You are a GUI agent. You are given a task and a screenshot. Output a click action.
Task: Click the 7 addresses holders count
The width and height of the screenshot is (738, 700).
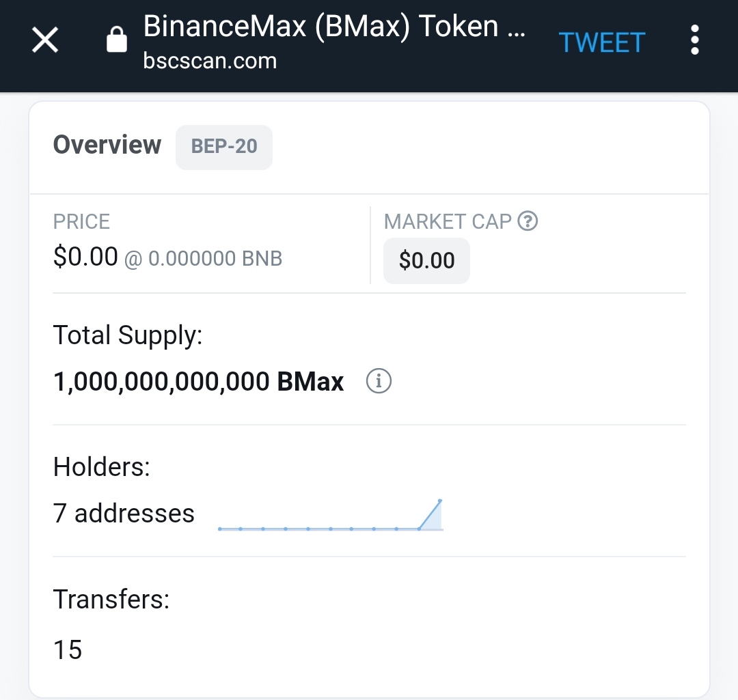[x=124, y=514]
